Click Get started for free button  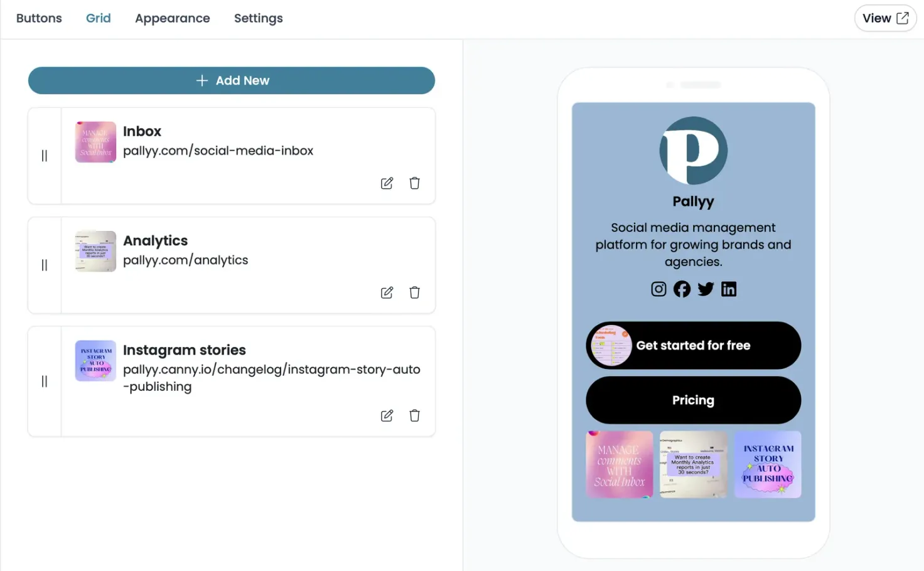[694, 346]
